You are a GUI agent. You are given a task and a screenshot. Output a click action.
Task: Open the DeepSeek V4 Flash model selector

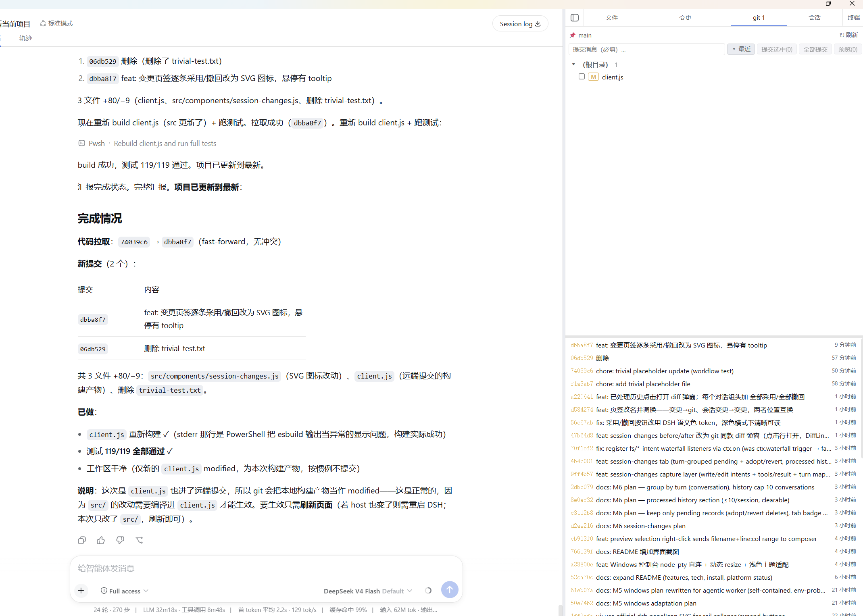pos(368,591)
